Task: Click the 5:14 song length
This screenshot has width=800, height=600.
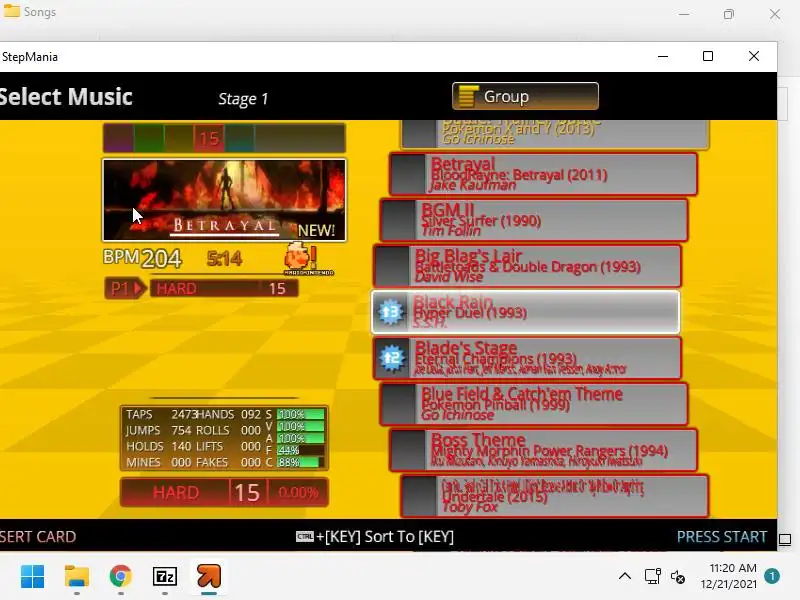Action: [224, 259]
